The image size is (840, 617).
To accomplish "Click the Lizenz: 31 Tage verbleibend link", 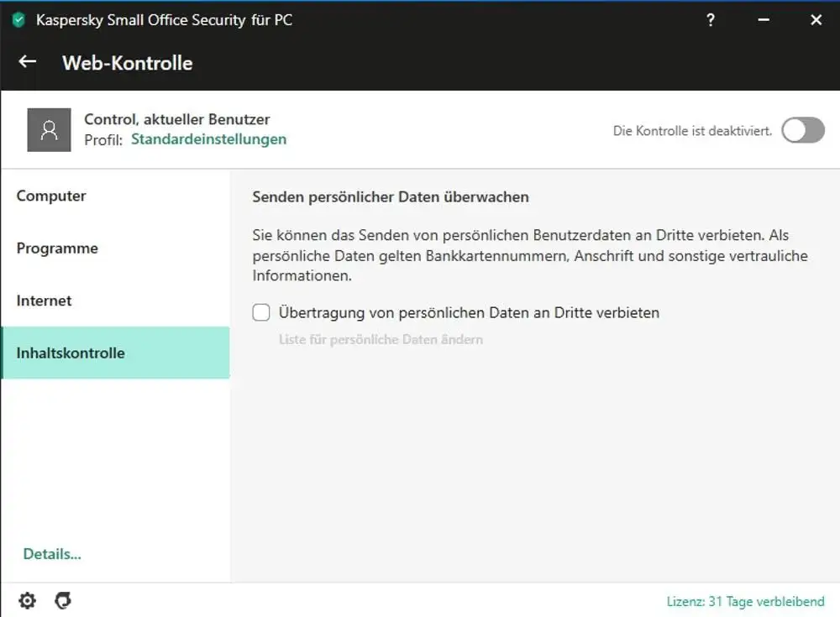I will point(745,601).
